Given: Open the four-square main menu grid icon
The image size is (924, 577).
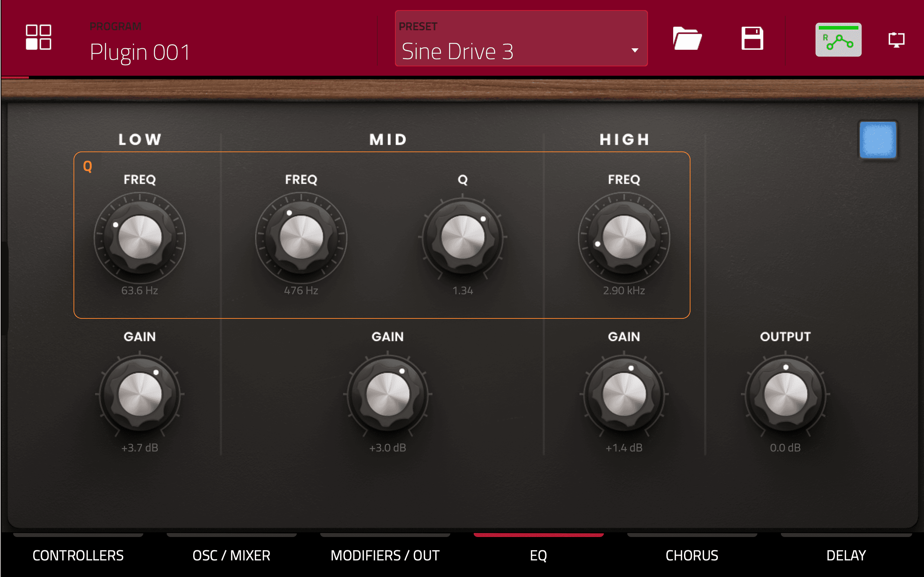Looking at the screenshot, I should [38, 37].
